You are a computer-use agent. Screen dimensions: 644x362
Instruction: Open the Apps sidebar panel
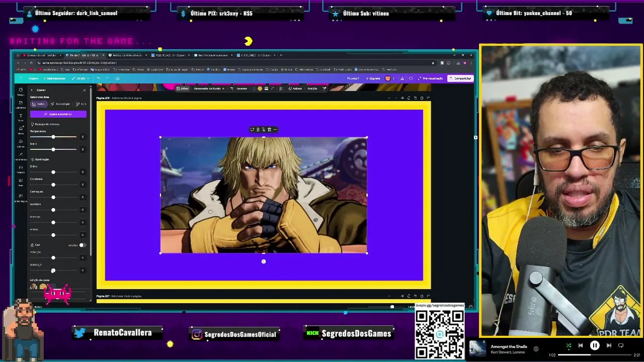pyautogui.click(x=21, y=183)
